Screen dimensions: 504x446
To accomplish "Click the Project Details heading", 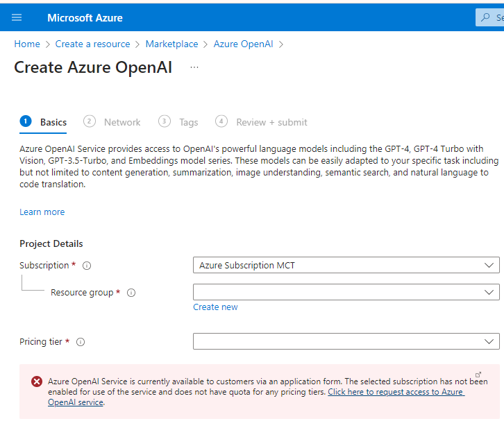I will 51,243.
